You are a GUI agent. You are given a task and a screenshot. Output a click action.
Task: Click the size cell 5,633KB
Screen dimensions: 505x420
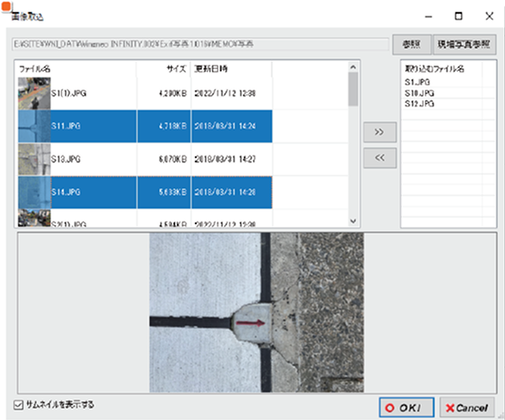click(x=173, y=192)
